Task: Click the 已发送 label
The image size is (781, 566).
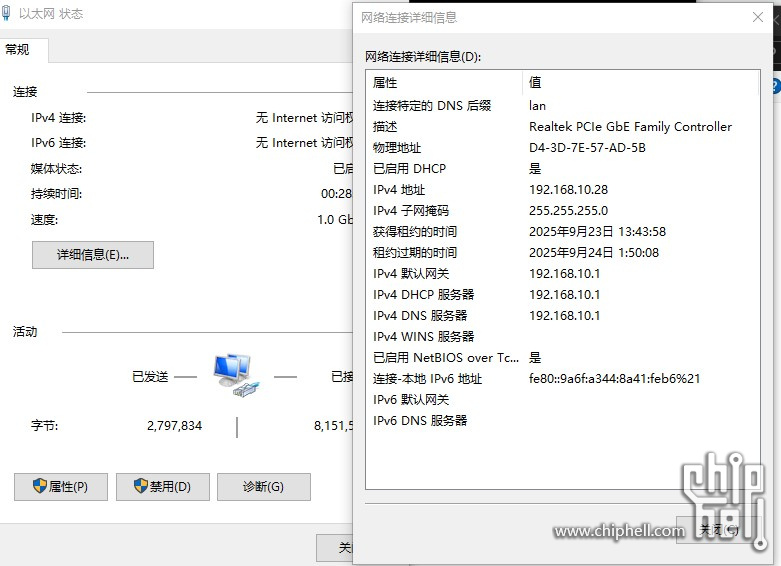Action: pyautogui.click(x=150, y=377)
